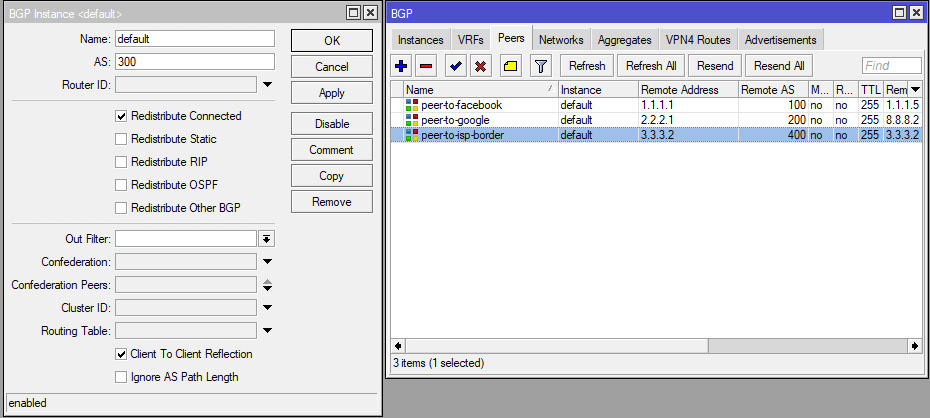This screenshot has width=930, height=418.
Task: Open the Out Filter dropdown
Action: [267, 239]
